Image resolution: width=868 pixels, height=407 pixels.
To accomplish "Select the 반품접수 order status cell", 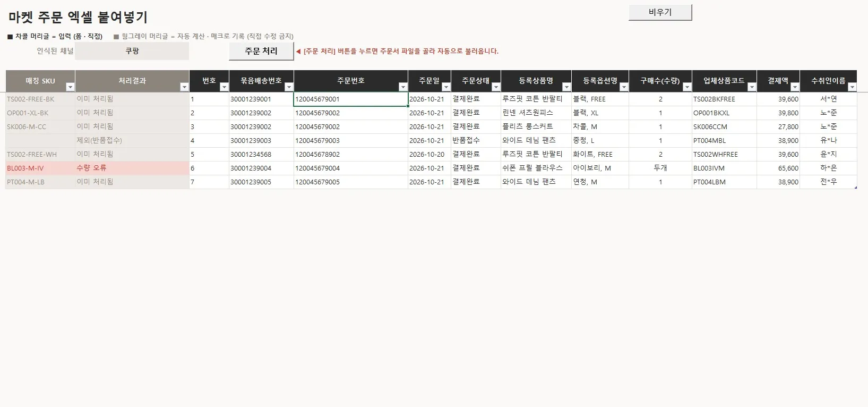I will pyautogui.click(x=476, y=141).
